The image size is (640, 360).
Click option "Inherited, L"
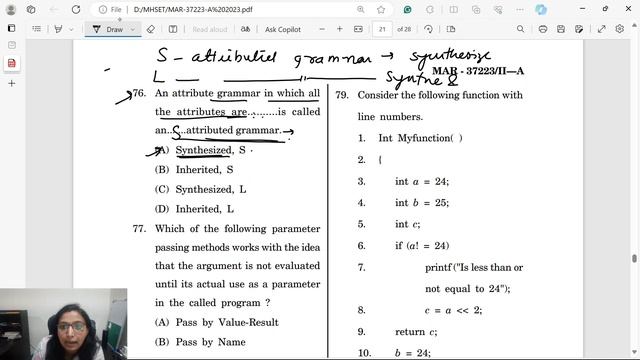click(194, 209)
